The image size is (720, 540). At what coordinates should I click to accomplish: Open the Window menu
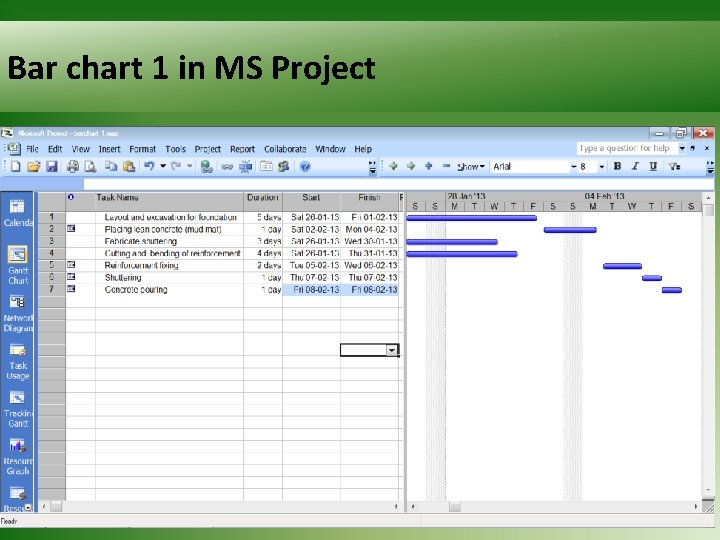tap(330, 149)
